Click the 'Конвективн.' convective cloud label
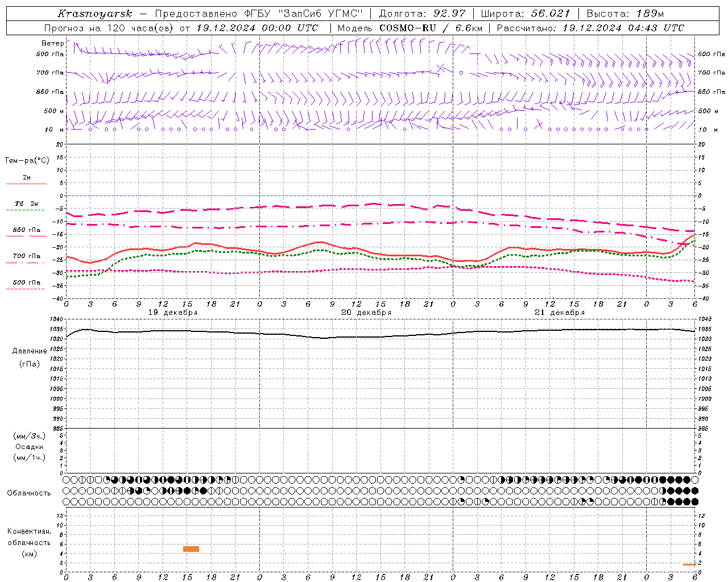Image resolution: width=728 pixels, height=582 pixels. pyautogui.click(x=29, y=531)
